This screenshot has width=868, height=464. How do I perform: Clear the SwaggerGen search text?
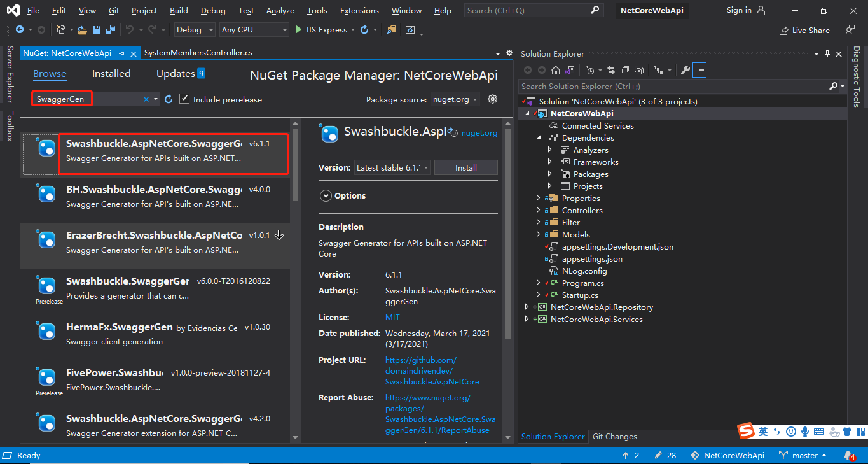pyautogui.click(x=146, y=99)
